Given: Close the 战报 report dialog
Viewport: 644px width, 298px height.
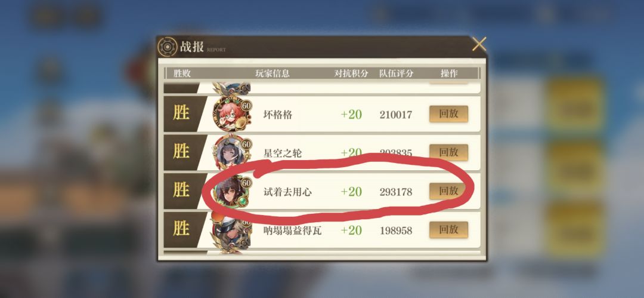Looking at the screenshot, I should (479, 44).
